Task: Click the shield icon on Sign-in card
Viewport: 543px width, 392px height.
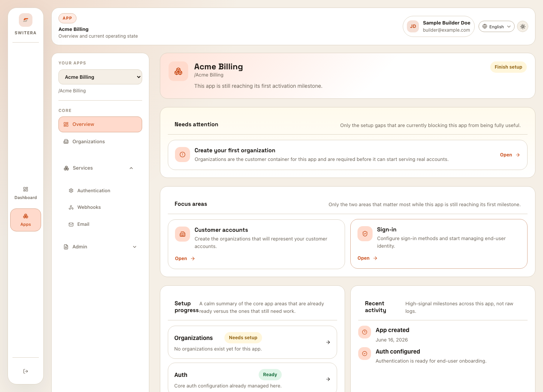Action: point(365,234)
